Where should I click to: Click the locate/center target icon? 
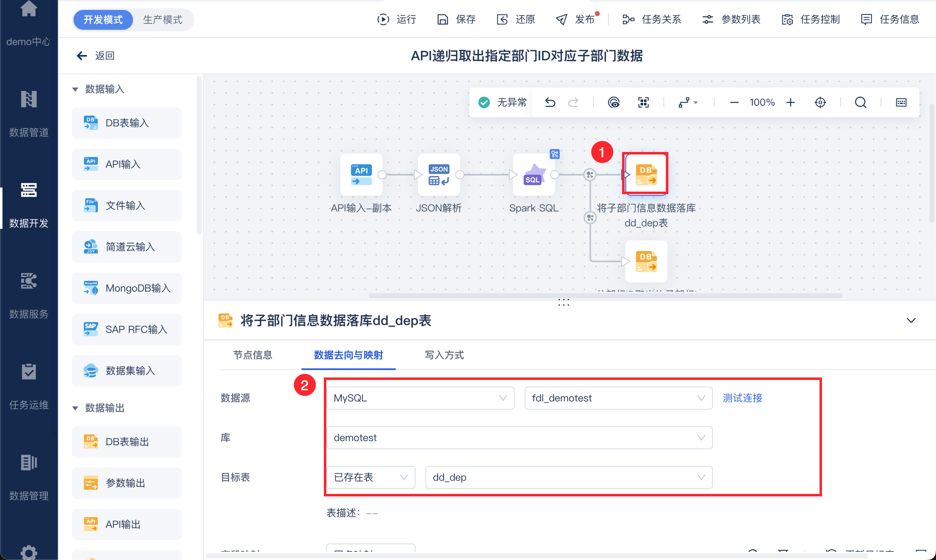click(x=820, y=102)
